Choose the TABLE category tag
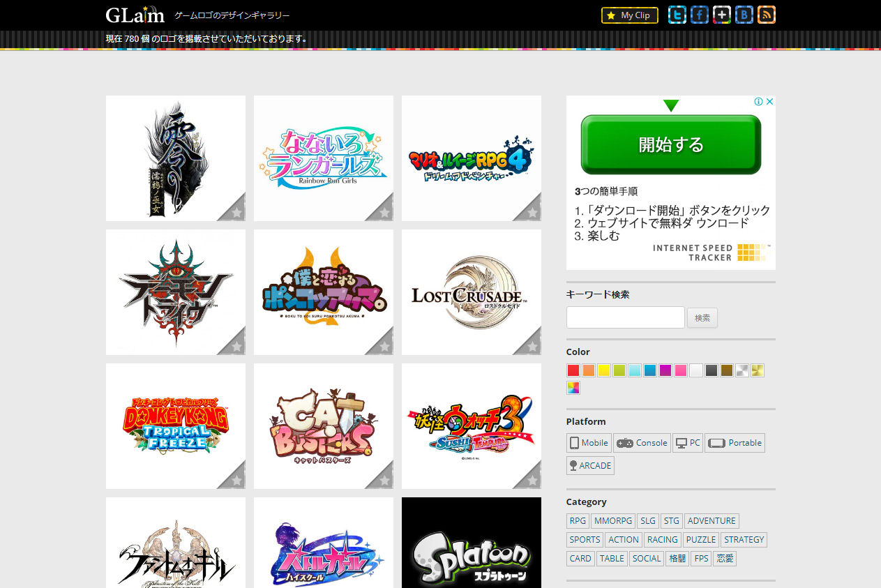 click(612, 558)
